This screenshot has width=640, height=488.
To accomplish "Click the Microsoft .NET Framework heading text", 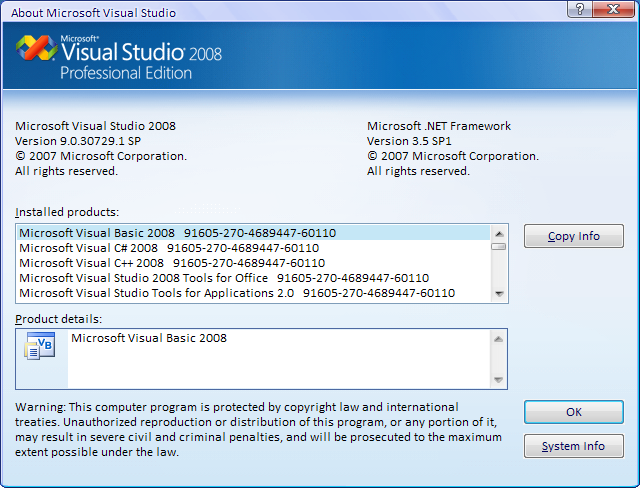I will pos(439,126).
